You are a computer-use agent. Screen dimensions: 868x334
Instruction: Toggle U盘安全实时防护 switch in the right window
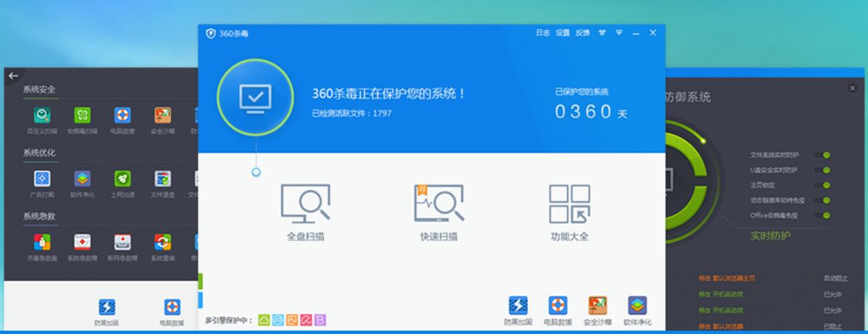823,170
